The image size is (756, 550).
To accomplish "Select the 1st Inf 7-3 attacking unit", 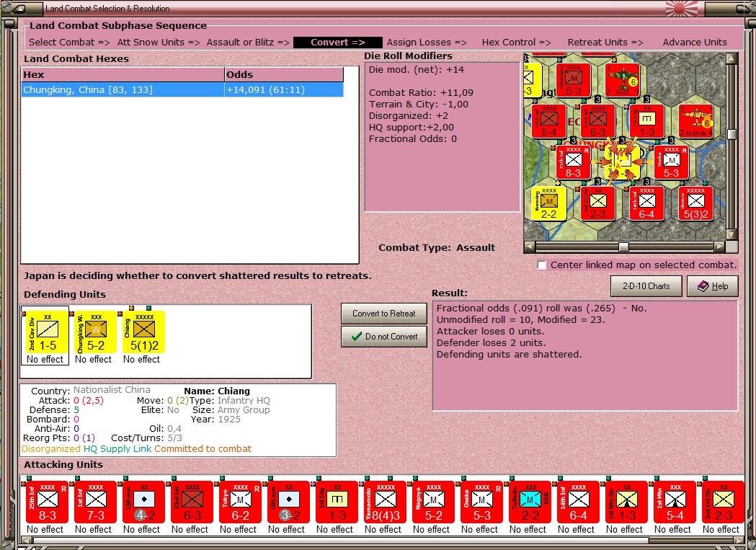I will pyautogui.click(x=95, y=502).
